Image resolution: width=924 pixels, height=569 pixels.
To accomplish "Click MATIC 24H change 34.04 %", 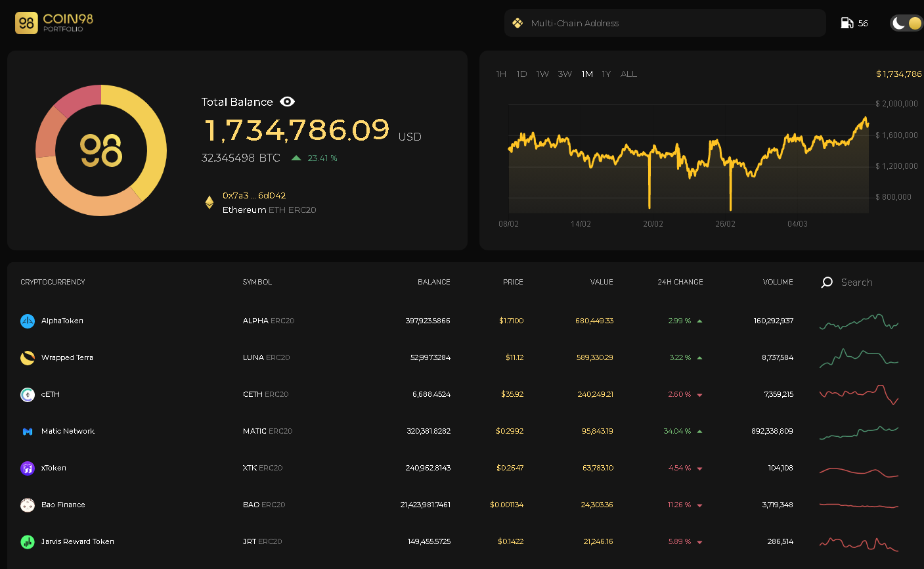I will (x=677, y=431).
